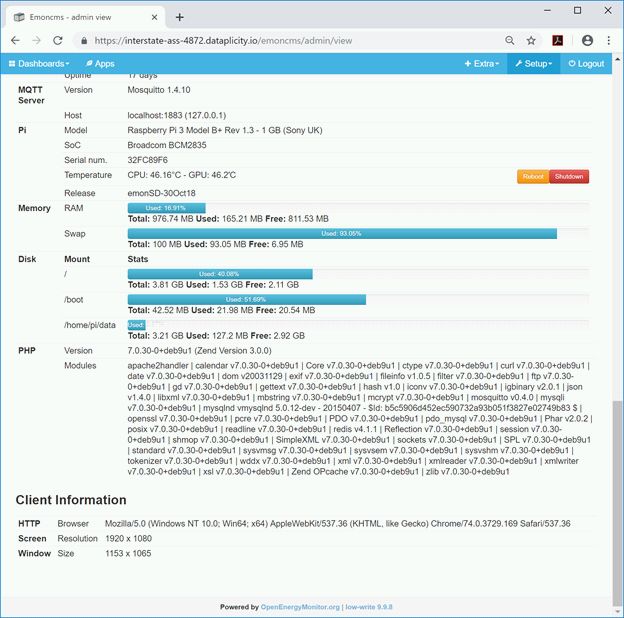The height and width of the screenshot is (618, 624).
Task: Select the Emoncms - admin view tab
Action: [x=86, y=17]
